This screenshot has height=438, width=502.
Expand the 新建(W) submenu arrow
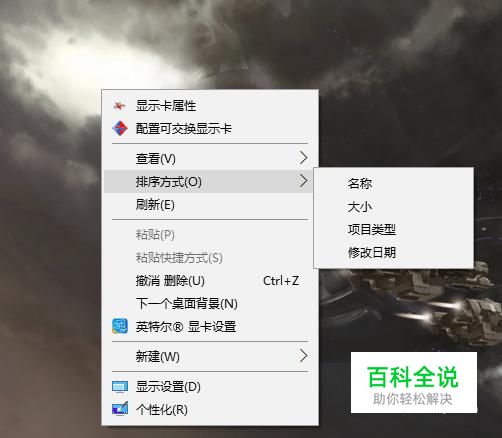coord(303,356)
